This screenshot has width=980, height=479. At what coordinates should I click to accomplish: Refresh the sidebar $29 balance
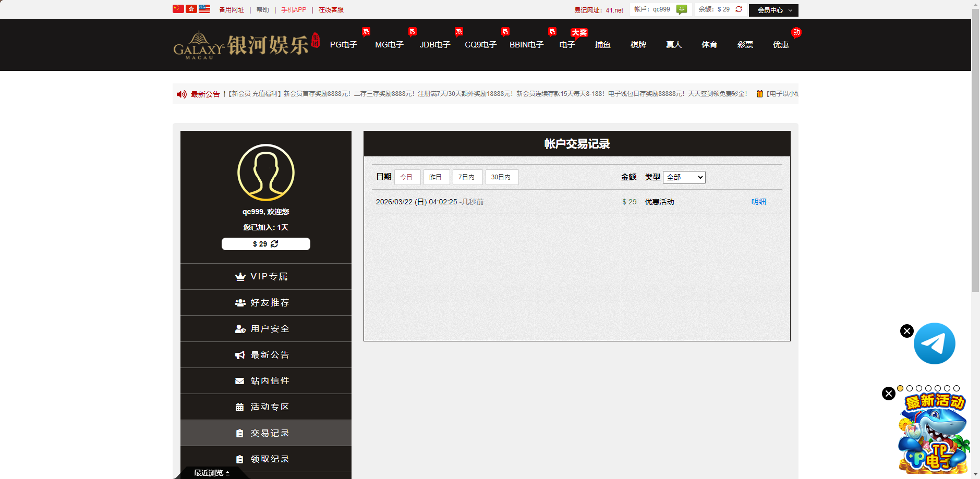(274, 244)
